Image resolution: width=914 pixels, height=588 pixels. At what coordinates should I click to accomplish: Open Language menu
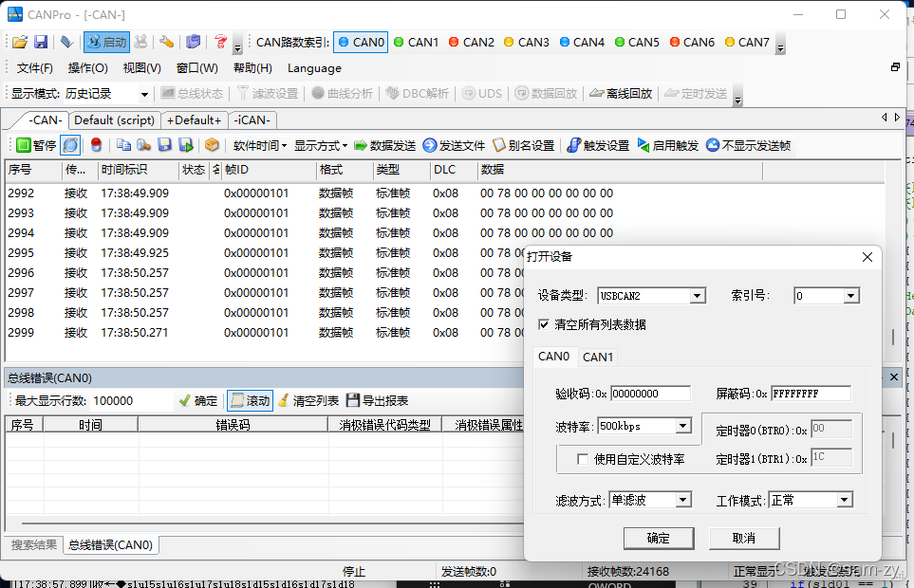coord(315,68)
